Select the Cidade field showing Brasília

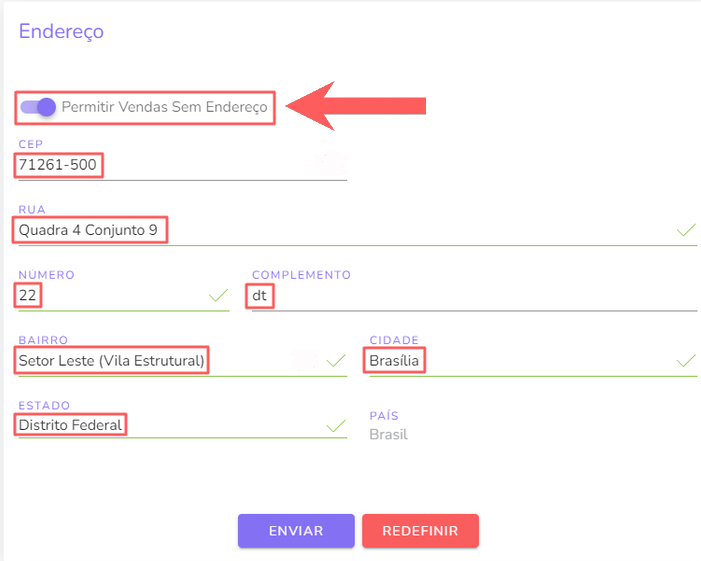point(533,361)
